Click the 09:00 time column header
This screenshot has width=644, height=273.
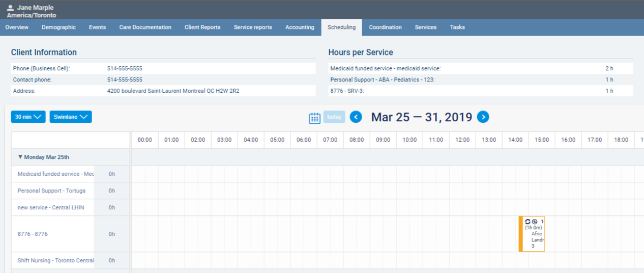pyautogui.click(x=383, y=140)
